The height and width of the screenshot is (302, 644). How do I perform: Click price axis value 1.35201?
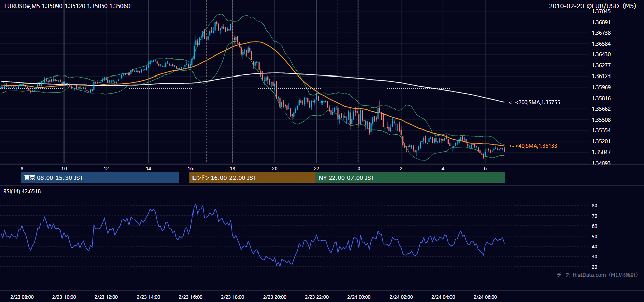[602, 141]
